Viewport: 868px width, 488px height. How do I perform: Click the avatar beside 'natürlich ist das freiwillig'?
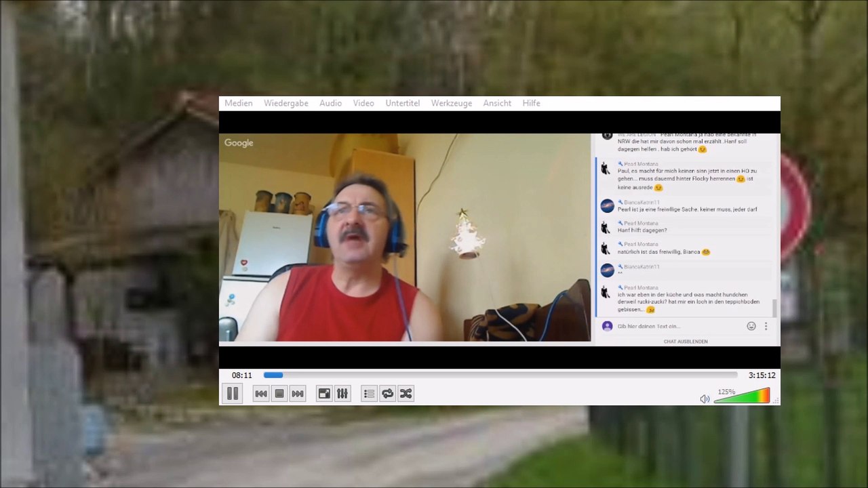point(606,248)
